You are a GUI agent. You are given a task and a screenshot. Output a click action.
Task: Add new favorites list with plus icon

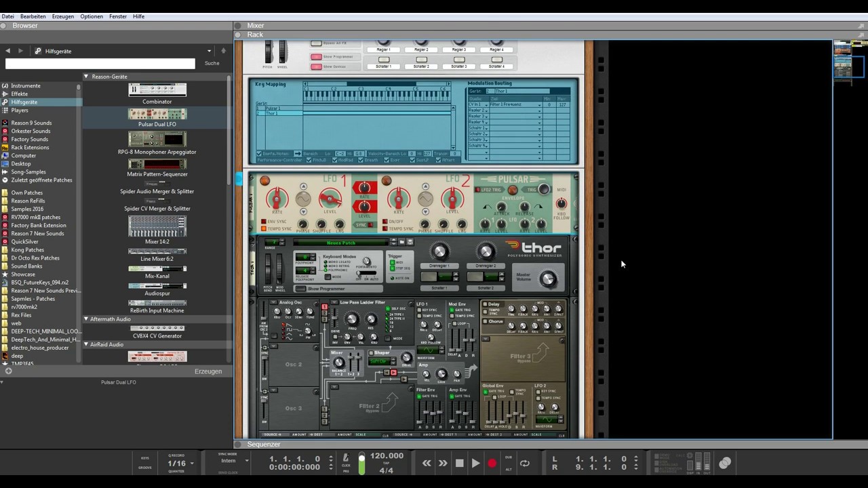[8, 371]
